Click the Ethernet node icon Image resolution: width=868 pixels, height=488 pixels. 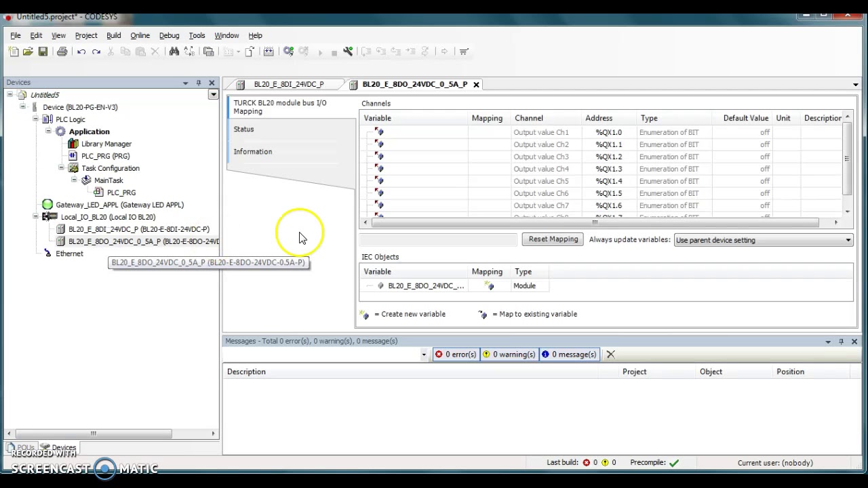point(47,253)
